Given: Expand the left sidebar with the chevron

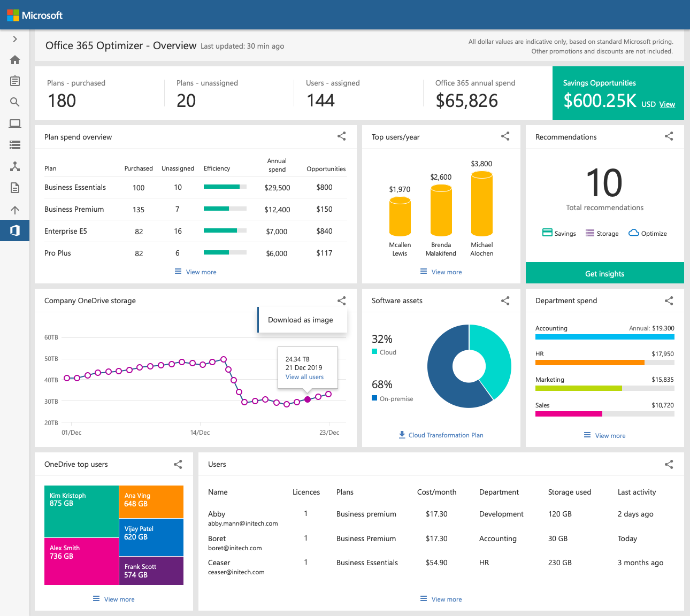Looking at the screenshot, I should pos(15,39).
